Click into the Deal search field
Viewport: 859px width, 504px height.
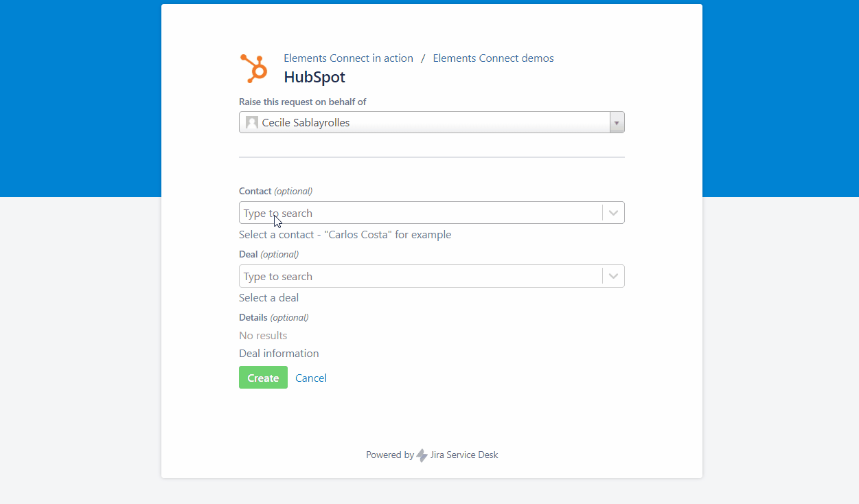coord(420,276)
